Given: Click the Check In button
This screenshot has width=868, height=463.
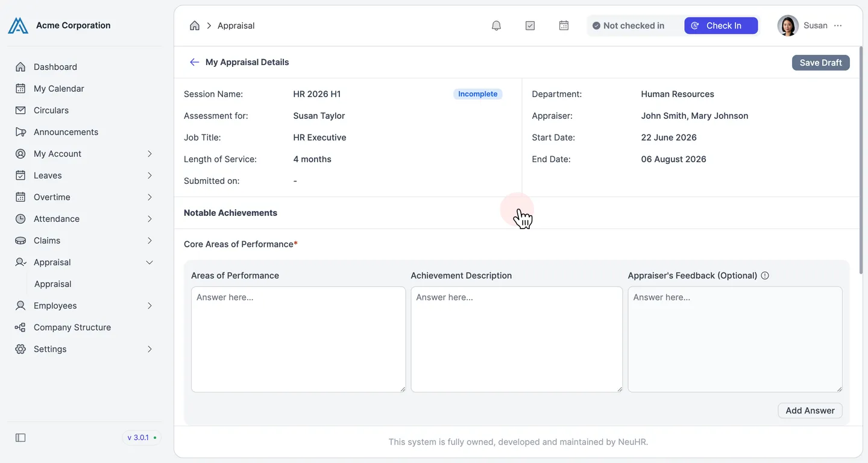Looking at the screenshot, I should (721, 25).
